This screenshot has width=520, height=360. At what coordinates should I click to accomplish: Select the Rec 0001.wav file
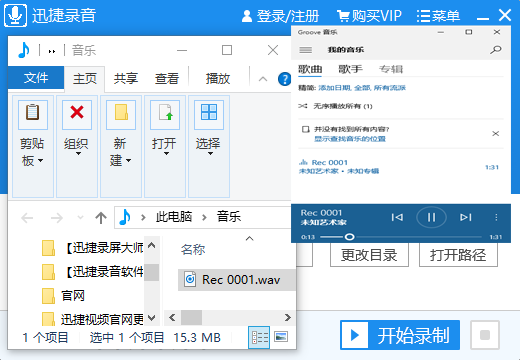coord(237,280)
